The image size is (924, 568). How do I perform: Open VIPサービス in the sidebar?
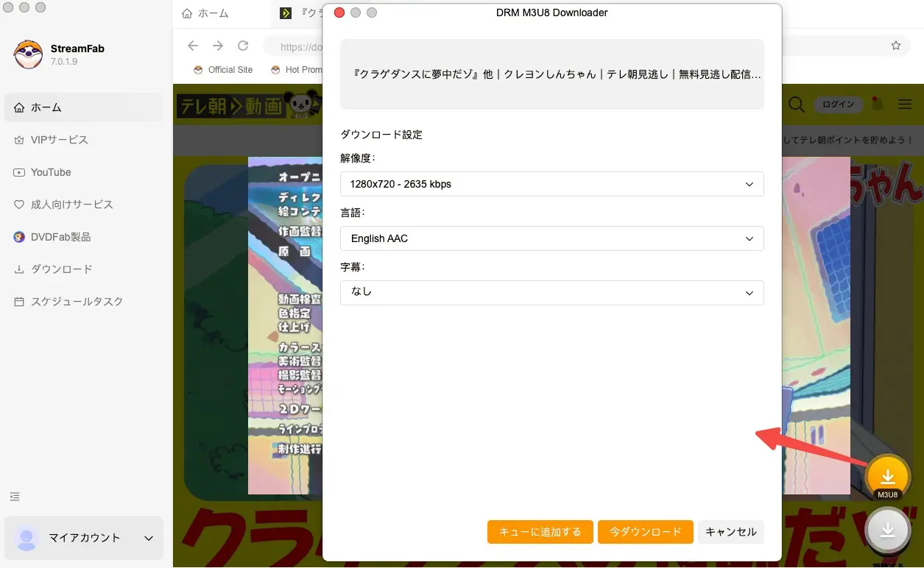[84, 140]
